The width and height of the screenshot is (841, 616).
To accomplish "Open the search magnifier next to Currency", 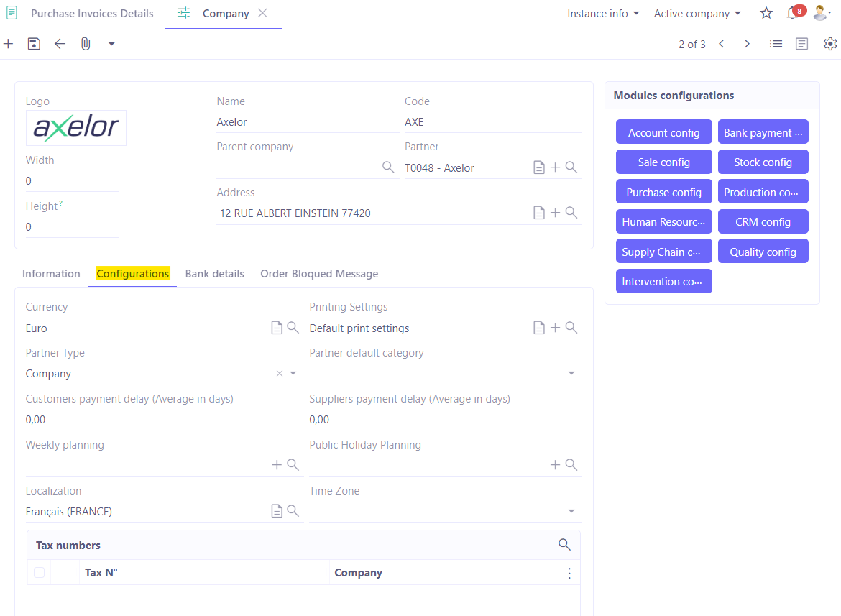I will click(293, 327).
